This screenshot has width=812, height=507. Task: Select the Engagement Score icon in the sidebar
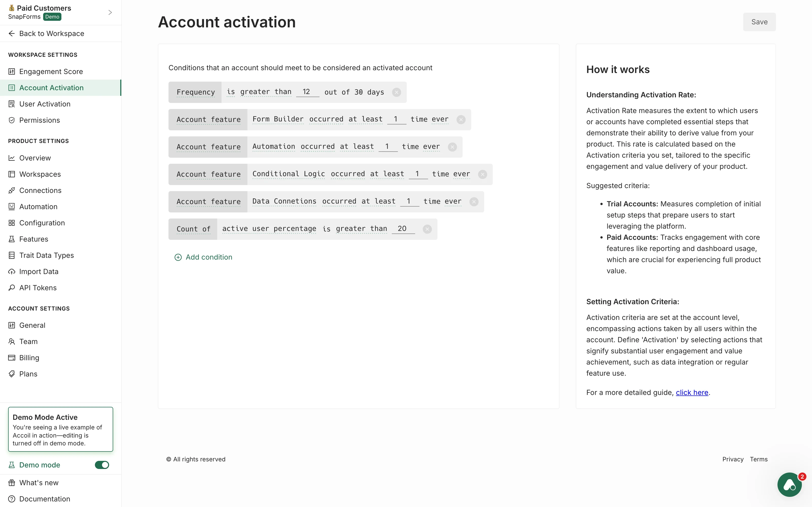(x=12, y=71)
